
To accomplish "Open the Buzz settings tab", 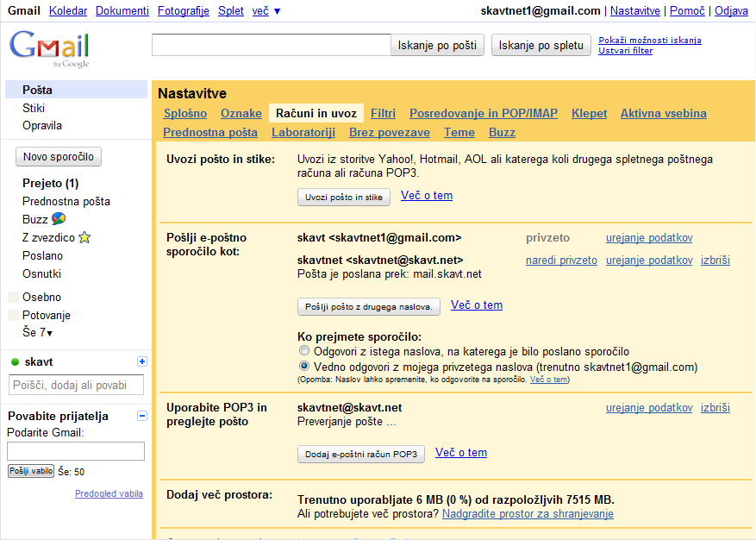I will point(502,132).
